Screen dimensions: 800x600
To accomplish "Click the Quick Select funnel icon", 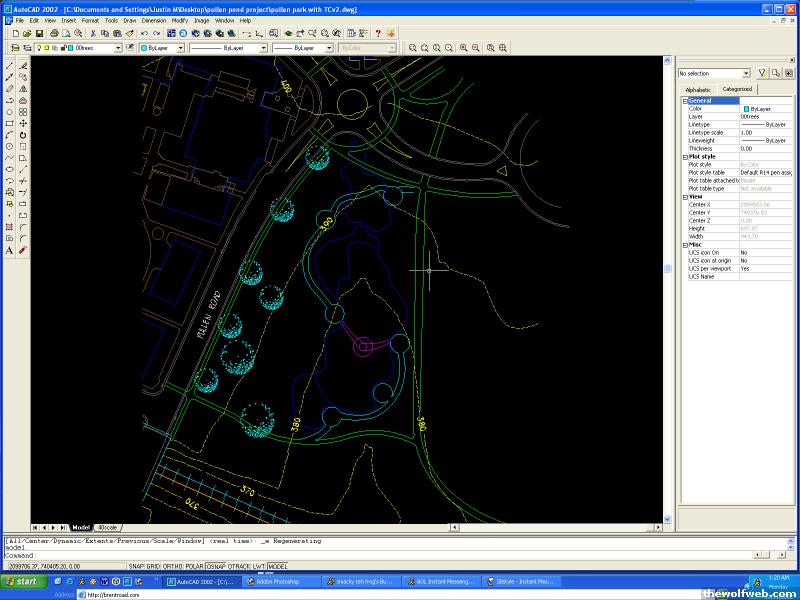I will [762, 73].
